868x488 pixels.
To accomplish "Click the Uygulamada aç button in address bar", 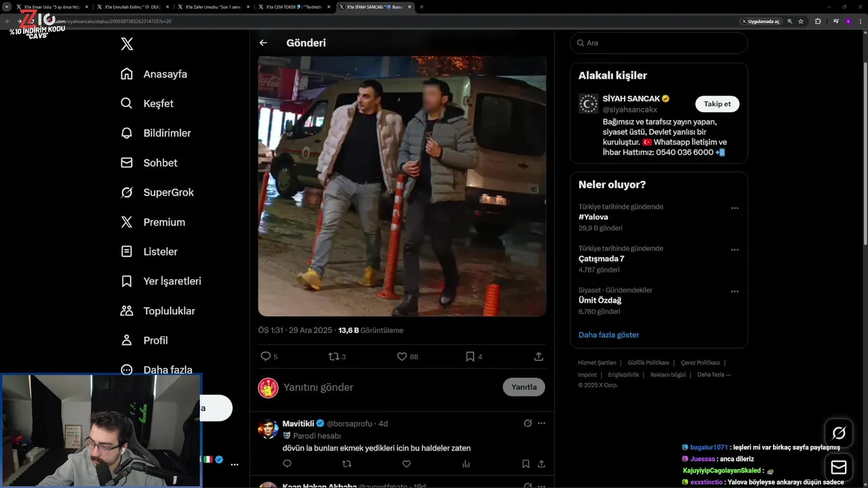I will [x=760, y=21].
